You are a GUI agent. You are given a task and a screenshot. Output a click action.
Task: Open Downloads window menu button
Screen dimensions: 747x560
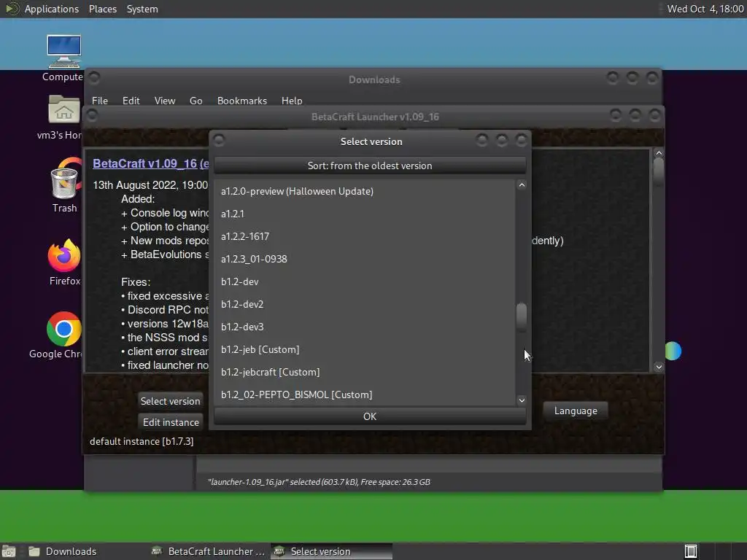[94, 77]
